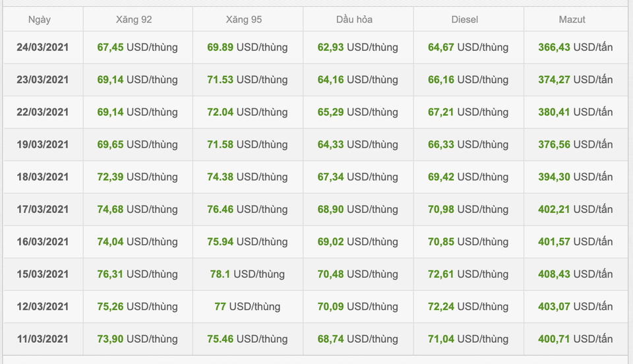Select the 77 USD/thùng price cell

[247, 306]
